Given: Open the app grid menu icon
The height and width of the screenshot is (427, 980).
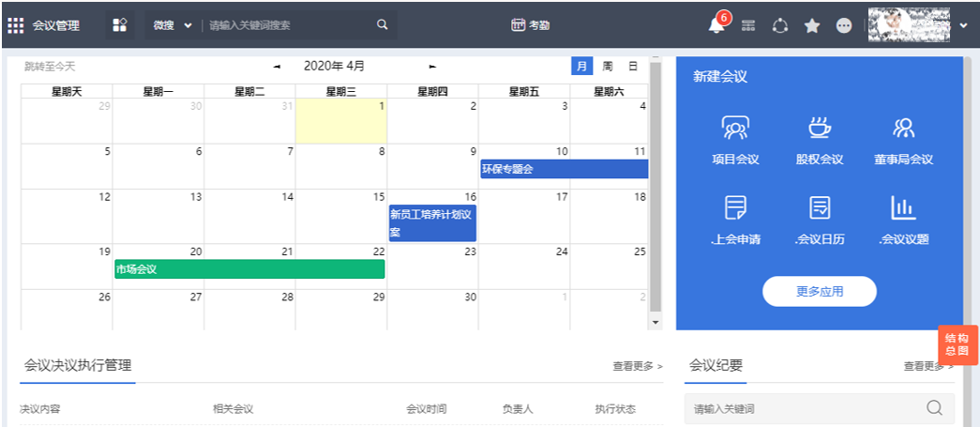Looking at the screenshot, I should 16,25.
